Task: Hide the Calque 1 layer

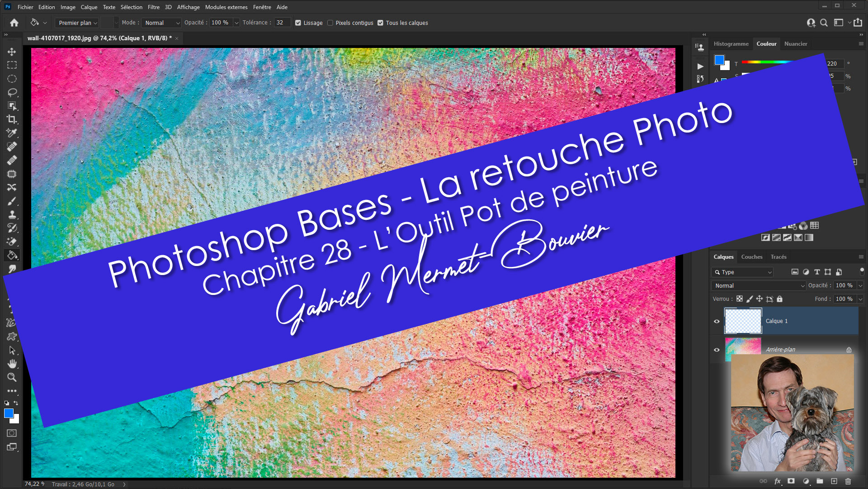Action: 717,321
